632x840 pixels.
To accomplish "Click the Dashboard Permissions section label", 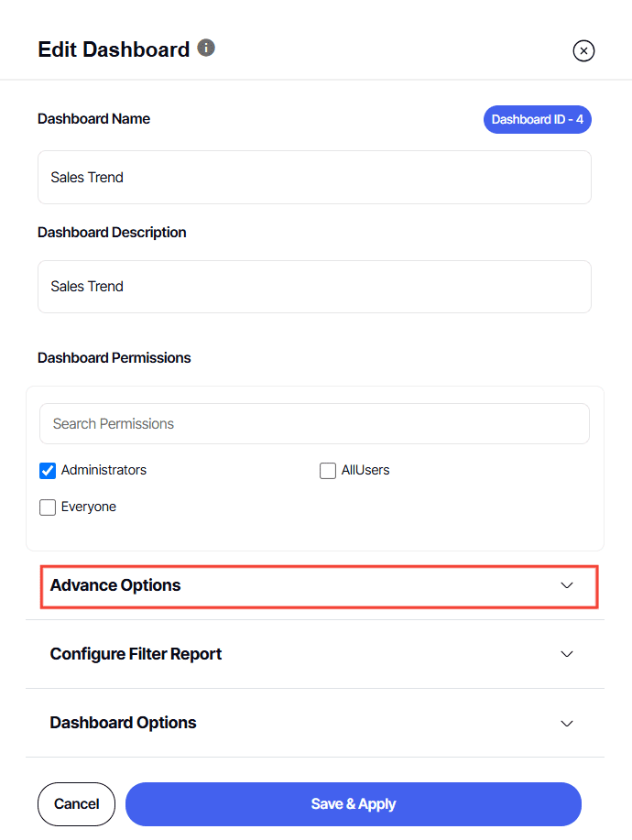I will click(114, 357).
